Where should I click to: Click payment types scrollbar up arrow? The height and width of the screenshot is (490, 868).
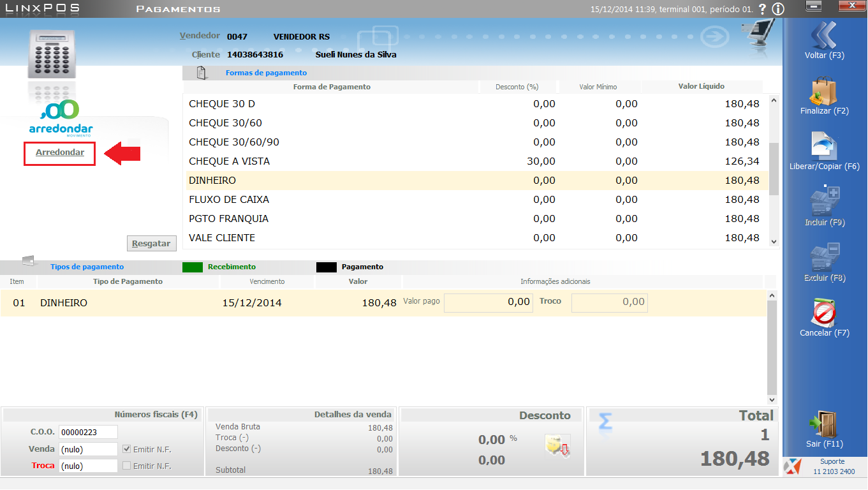click(772, 296)
